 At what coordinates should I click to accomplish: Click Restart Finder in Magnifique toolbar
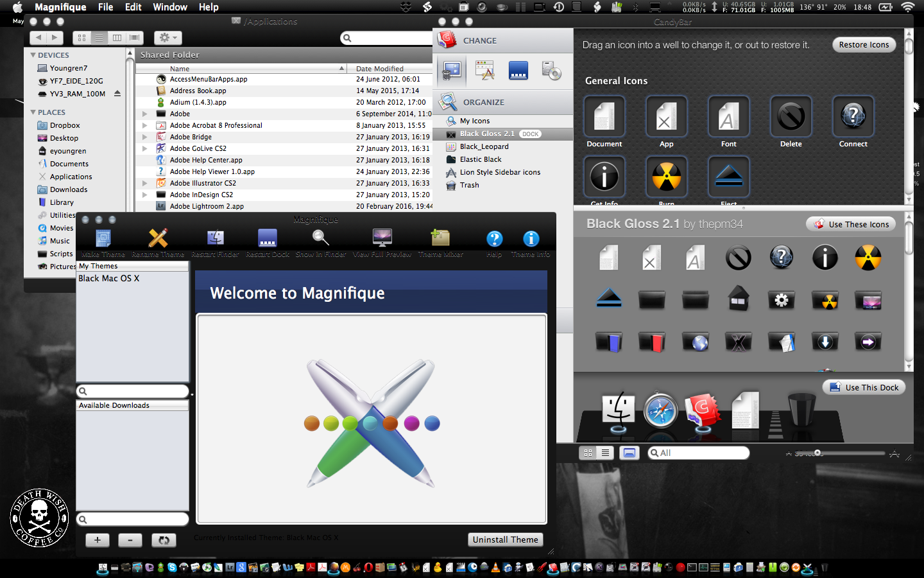[x=216, y=238]
